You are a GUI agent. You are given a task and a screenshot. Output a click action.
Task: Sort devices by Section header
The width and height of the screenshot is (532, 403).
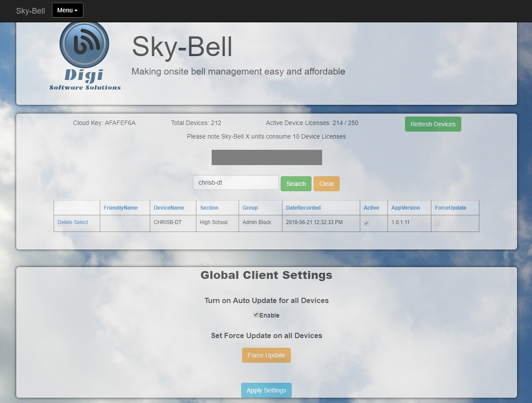[x=209, y=208]
